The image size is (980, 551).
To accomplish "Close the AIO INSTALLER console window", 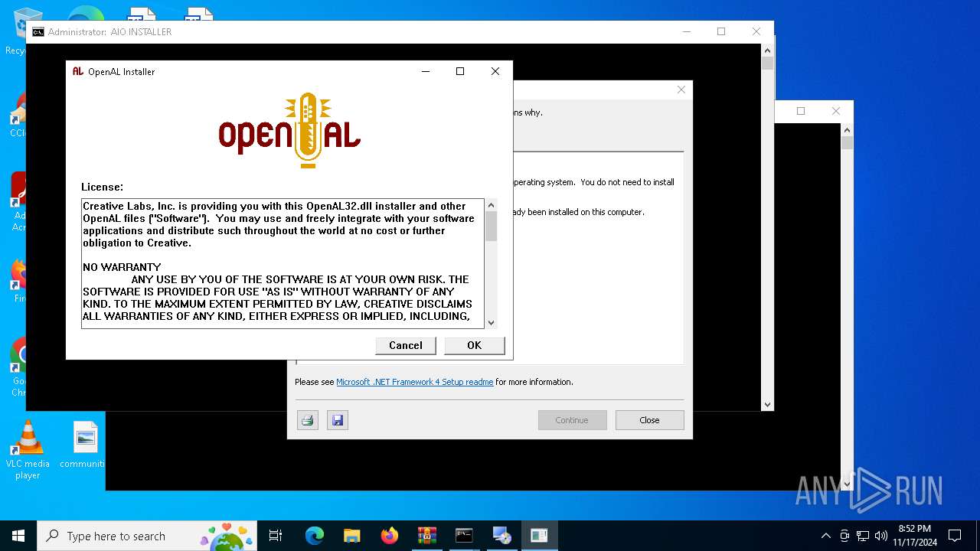I will [x=756, y=32].
